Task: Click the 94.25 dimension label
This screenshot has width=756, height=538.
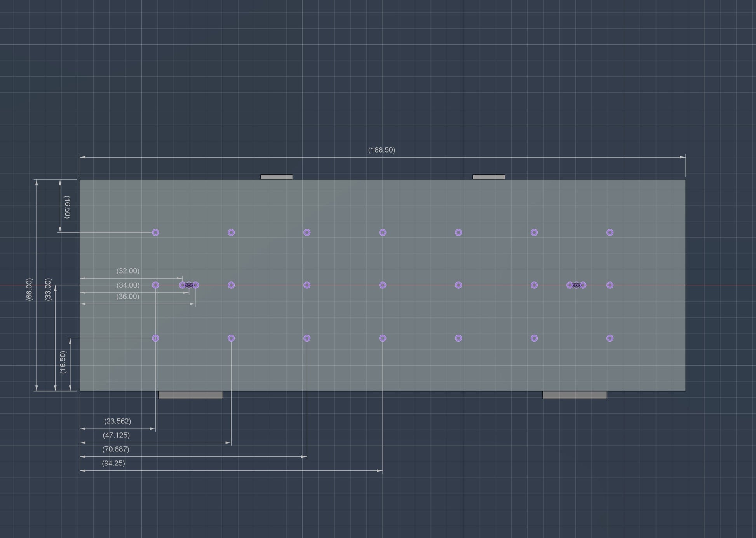Action: tap(113, 463)
